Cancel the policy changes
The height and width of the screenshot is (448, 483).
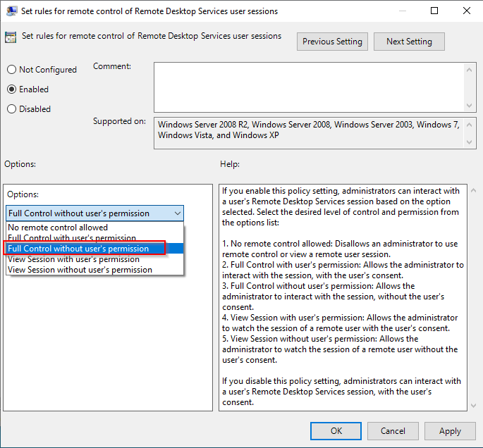click(393, 430)
